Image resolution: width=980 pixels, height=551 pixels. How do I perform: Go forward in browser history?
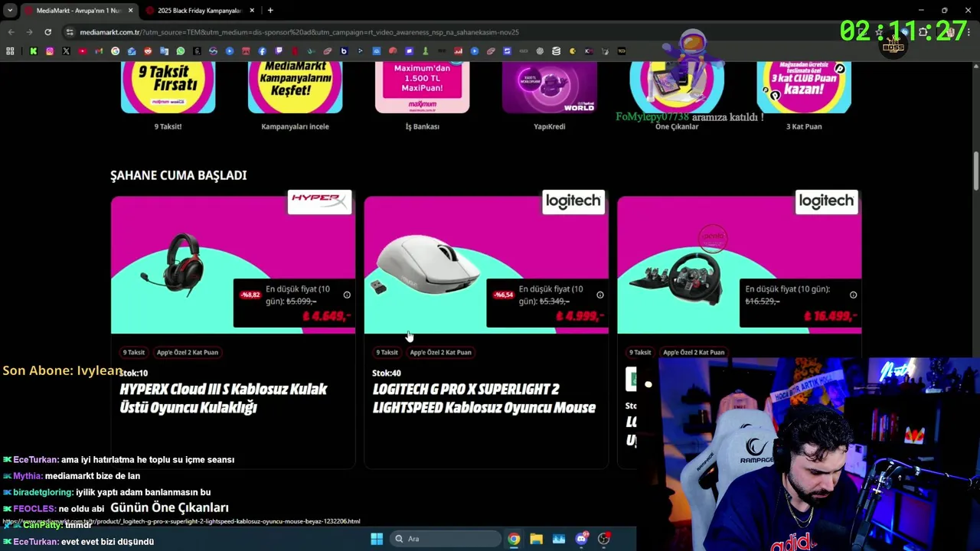pos(29,32)
